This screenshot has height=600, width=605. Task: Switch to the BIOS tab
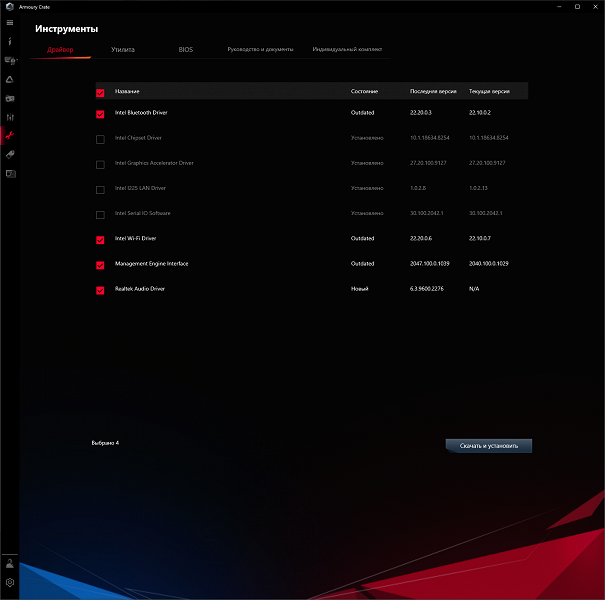tap(186, 50)
